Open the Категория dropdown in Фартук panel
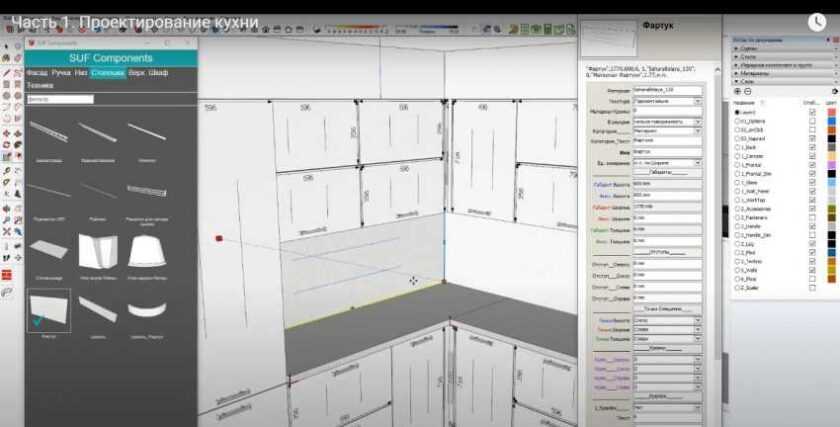 pyautogui.click(x=697, y=130)
